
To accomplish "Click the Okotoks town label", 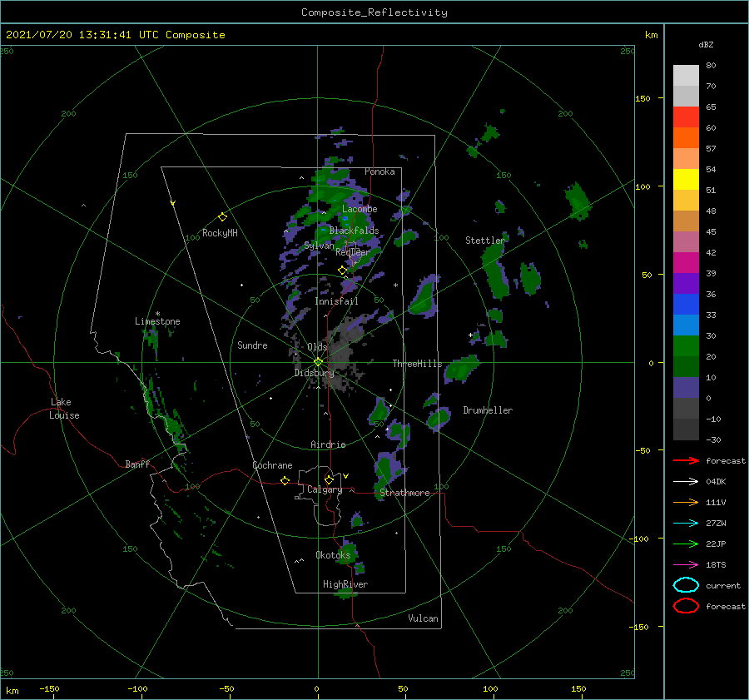I will 333,554.
